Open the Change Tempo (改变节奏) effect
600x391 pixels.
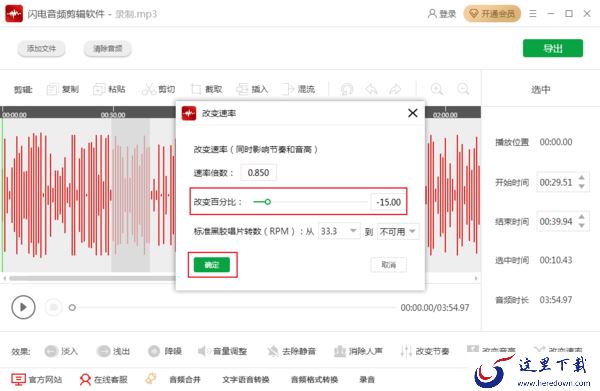[x=425, y=351]
